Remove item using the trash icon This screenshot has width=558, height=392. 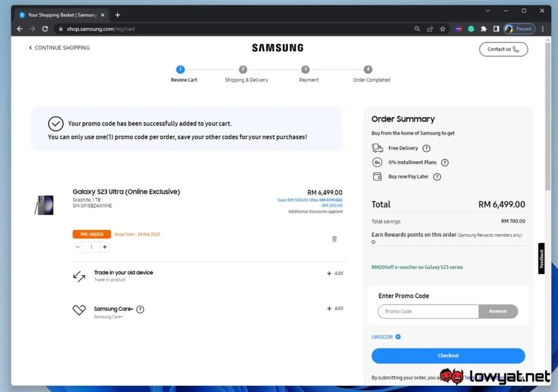[334, 239]
